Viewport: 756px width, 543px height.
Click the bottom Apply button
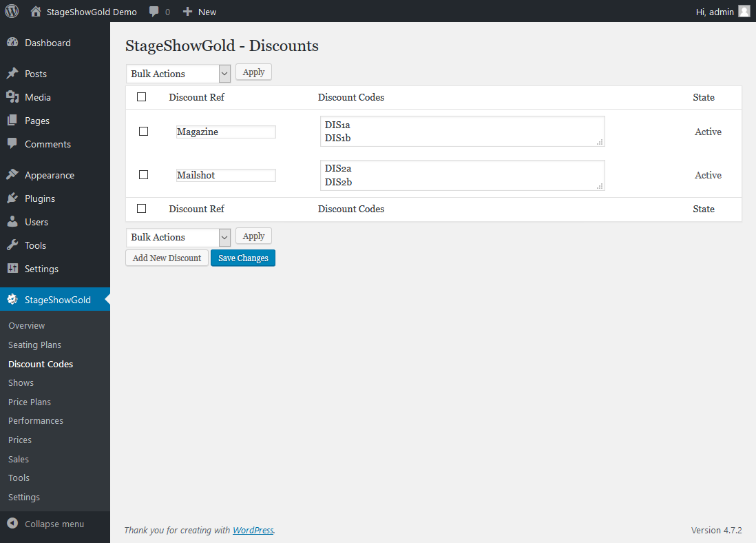point(253,236)
